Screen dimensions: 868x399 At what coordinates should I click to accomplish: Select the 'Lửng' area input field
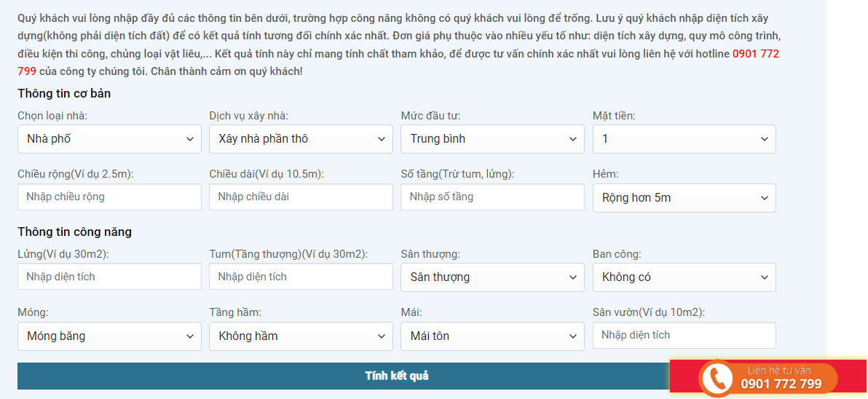(x=109, y=277)
